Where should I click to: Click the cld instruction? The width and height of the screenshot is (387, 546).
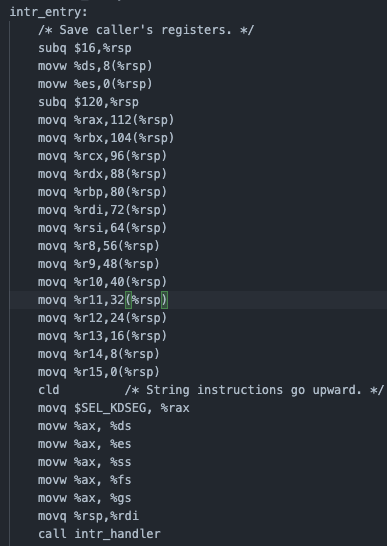click(48, 390)
